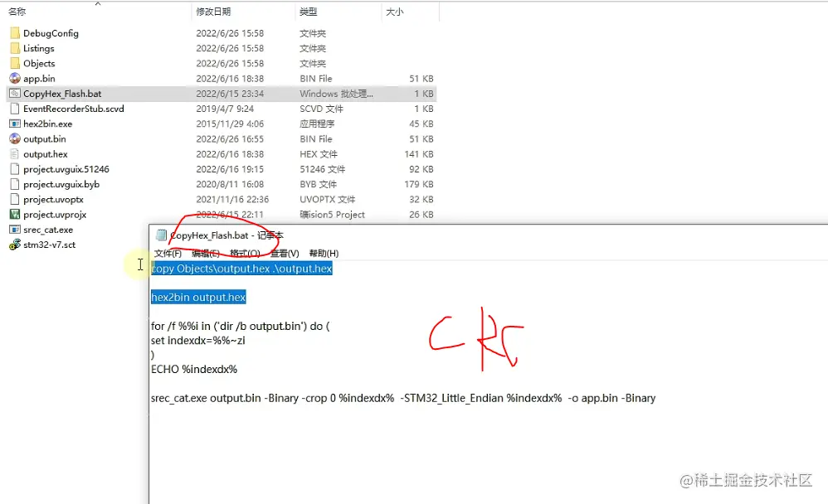Open the 文件(F) menu in Notepad
Viewport: 828px width, 504px height.
[168, 254]
